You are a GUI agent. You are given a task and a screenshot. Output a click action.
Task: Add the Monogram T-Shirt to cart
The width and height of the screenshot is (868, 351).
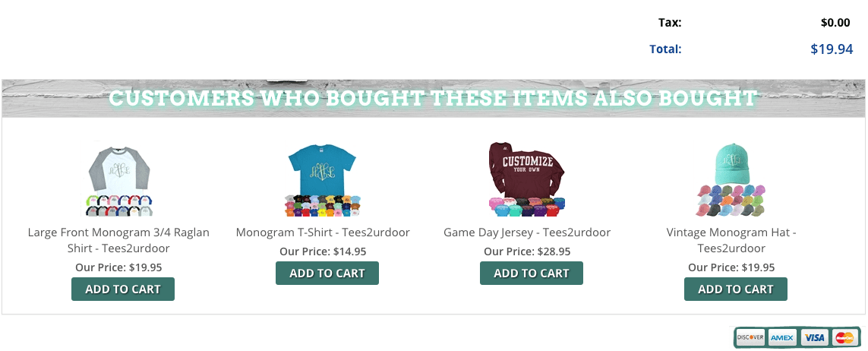327,273
